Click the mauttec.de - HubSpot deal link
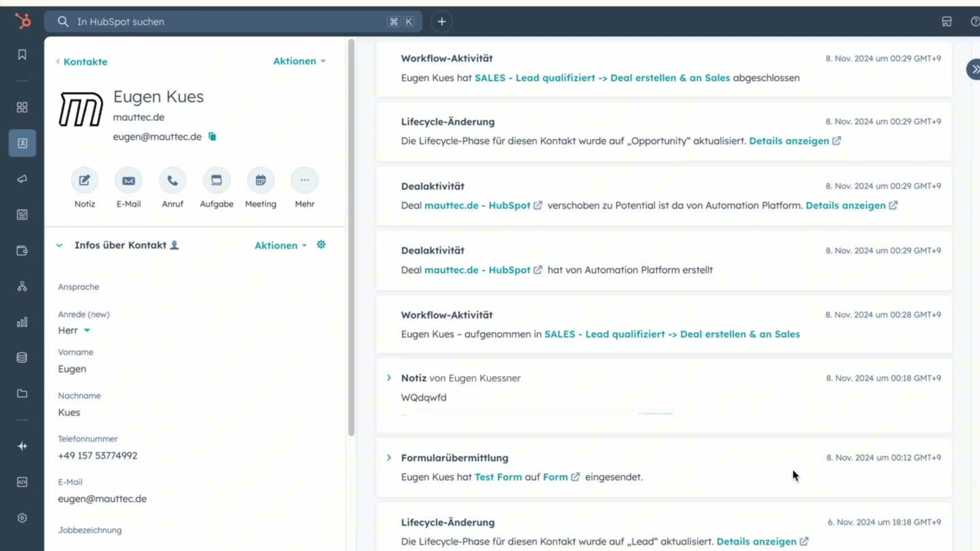The height and width of the screenshot is (551, 980). coord(476,205)
